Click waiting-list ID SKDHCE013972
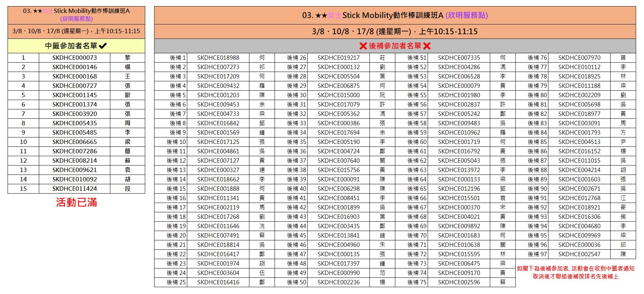The width and height of the screenshot is (644, 294). [459, 170]
